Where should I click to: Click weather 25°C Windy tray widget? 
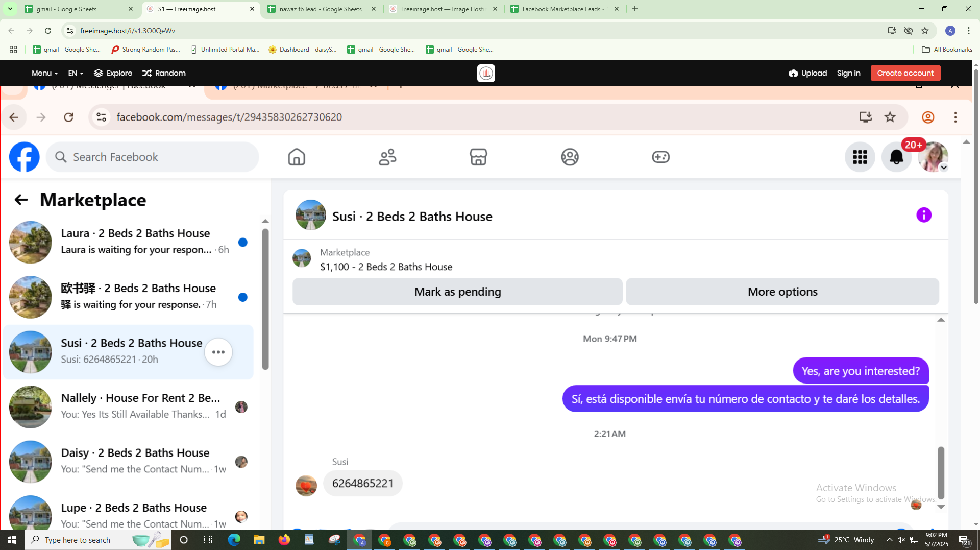point(847,540)
